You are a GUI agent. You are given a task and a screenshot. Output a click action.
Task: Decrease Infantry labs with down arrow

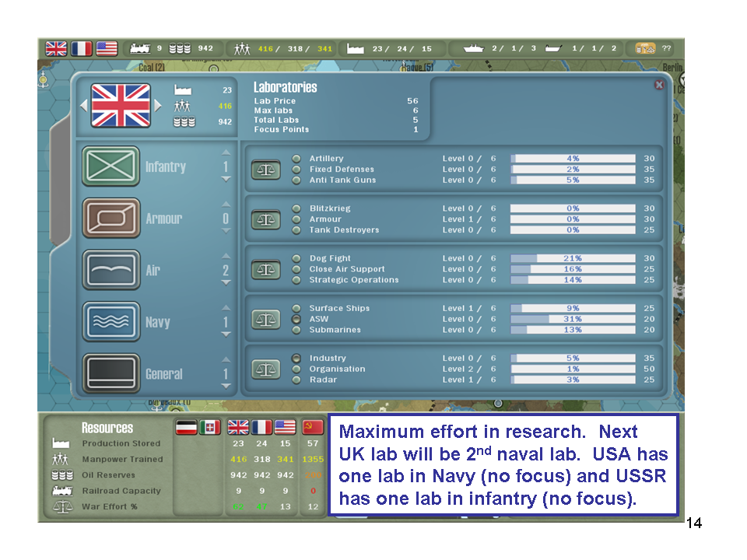tap(226, 180)
